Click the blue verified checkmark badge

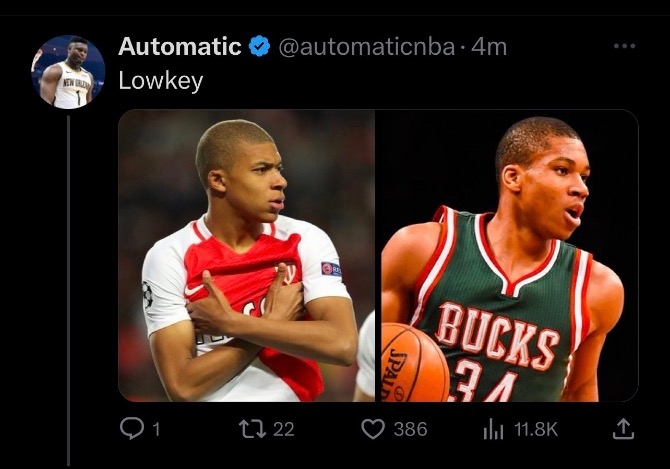click(259, 46)
